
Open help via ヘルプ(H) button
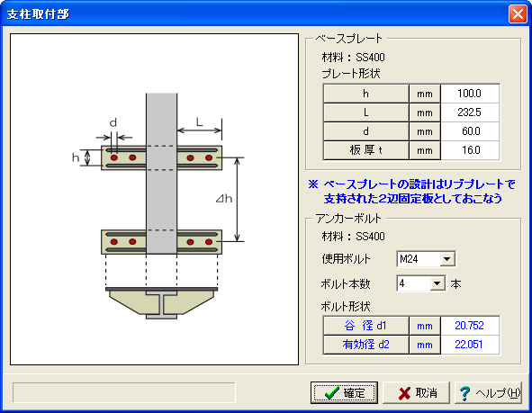click(x=488, y=392)
